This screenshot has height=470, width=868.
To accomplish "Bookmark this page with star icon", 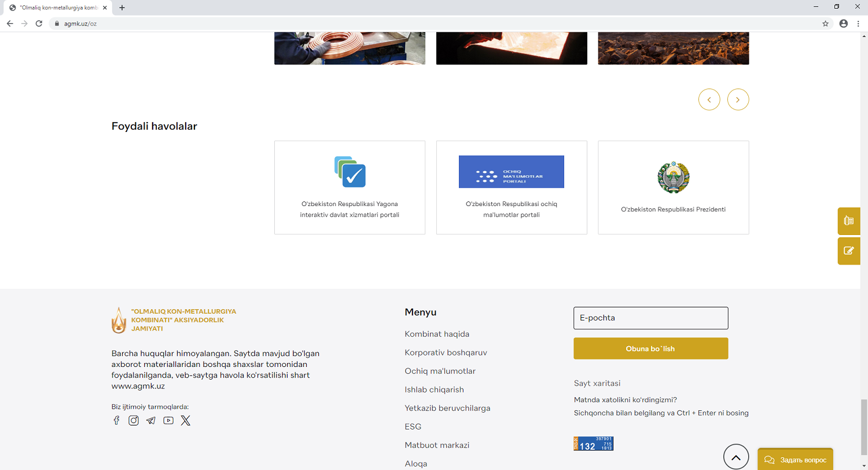I will pos(825,24).
